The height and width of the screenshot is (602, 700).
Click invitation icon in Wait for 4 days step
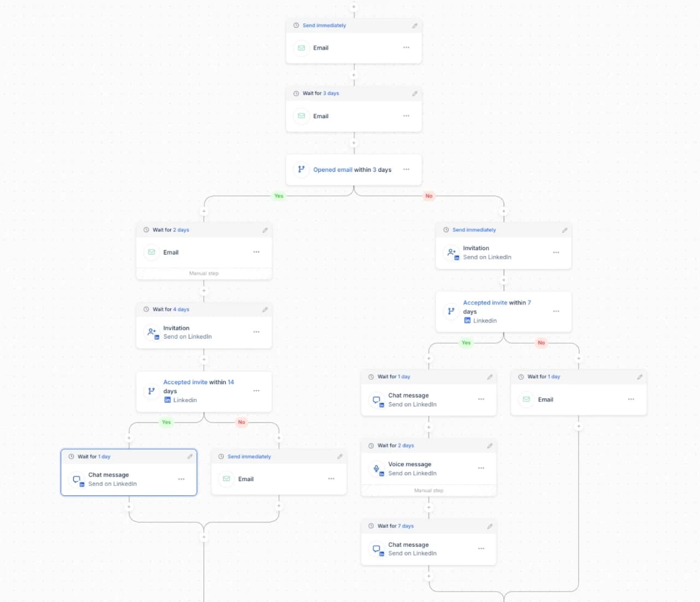(x=153, y=332)
